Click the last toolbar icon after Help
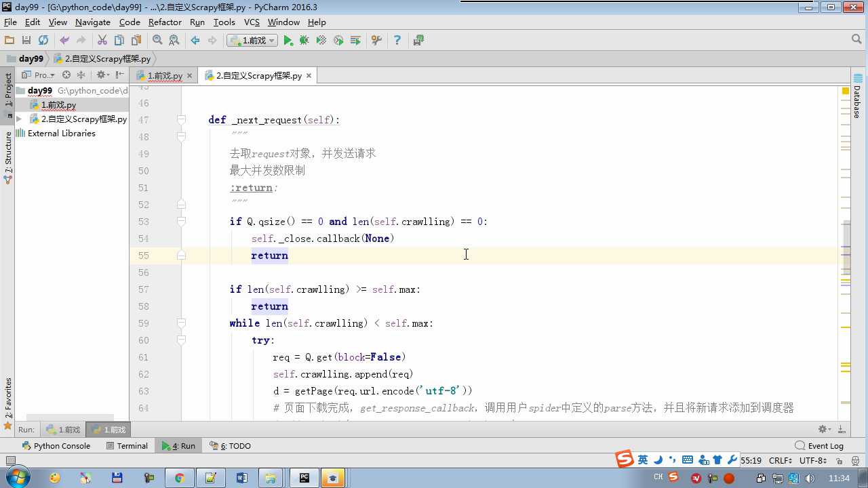Image resolution: width=868 pixels, height=488 pixels. click(x=418, y=41)
